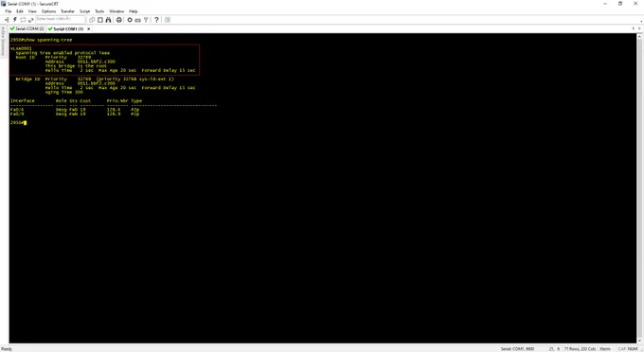Screen dimensions: 644x352
Task: Open the Window menu
Action: 116,11
